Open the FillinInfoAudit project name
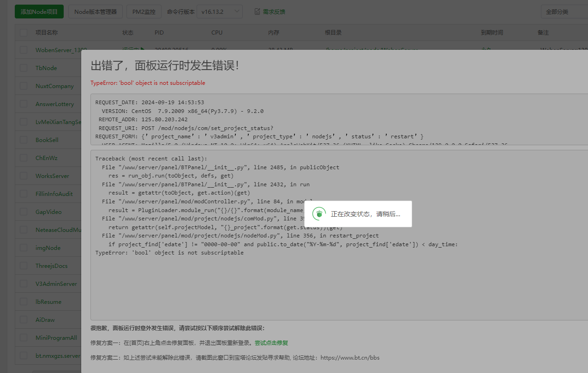The image size is (588, 373). coord(54,194)
